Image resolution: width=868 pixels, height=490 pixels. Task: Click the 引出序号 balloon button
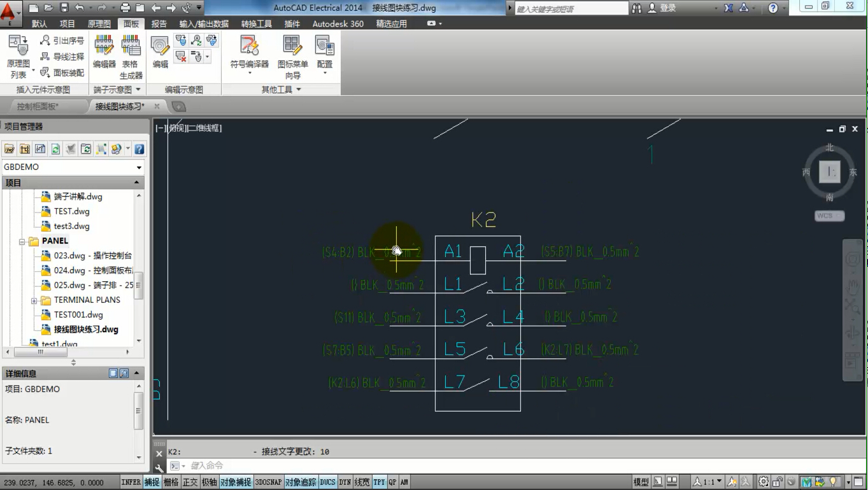62,41
